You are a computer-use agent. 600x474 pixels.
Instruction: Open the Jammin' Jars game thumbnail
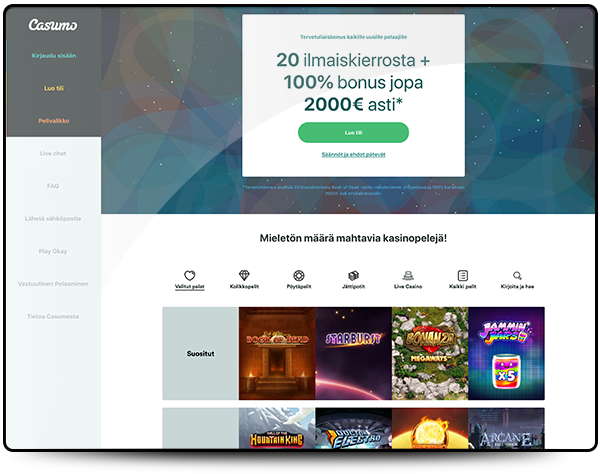pos(506,353)
